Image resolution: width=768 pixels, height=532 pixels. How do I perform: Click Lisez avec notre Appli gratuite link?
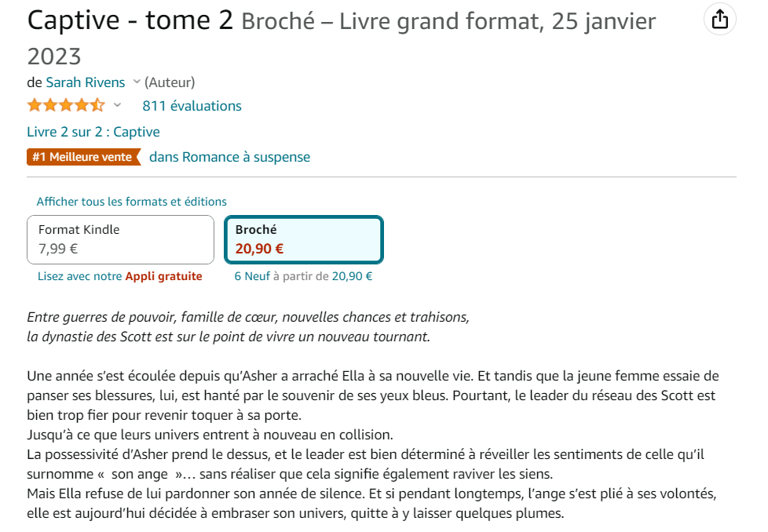120,276
